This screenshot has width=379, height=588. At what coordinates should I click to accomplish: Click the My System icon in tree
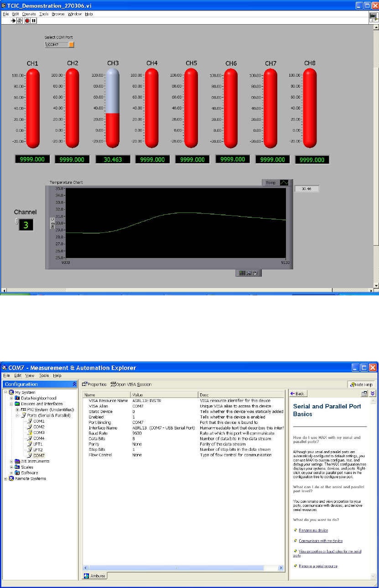(x=11, y=392)
